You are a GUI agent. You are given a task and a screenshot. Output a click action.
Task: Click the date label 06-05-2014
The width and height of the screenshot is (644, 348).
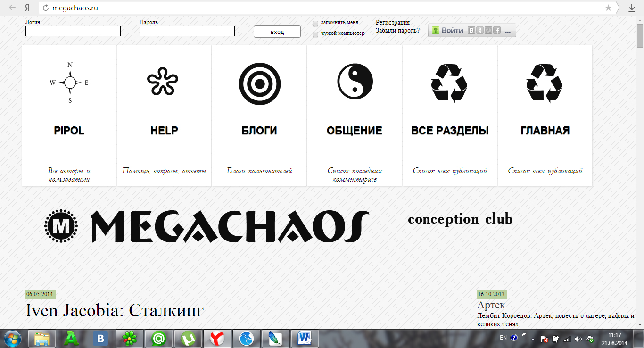pos(40,294)
